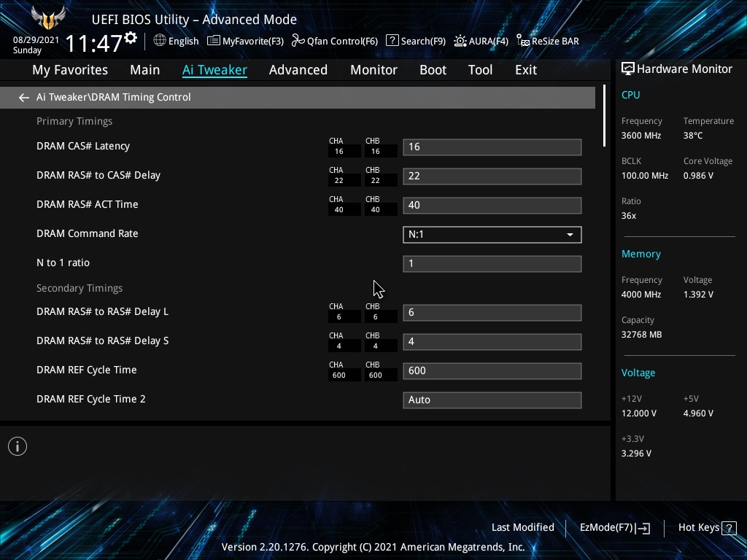Select the N to 1 ratio label
Image resolution: width=747 pixels, height=560 pixels.
tap(63, 262)
